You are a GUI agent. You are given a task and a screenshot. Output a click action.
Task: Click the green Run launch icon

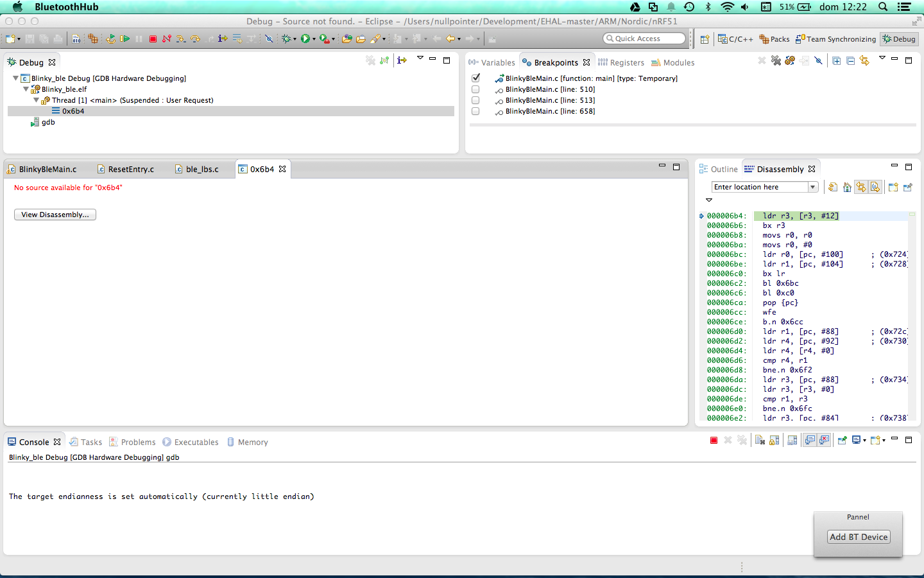tap(305, 39)
